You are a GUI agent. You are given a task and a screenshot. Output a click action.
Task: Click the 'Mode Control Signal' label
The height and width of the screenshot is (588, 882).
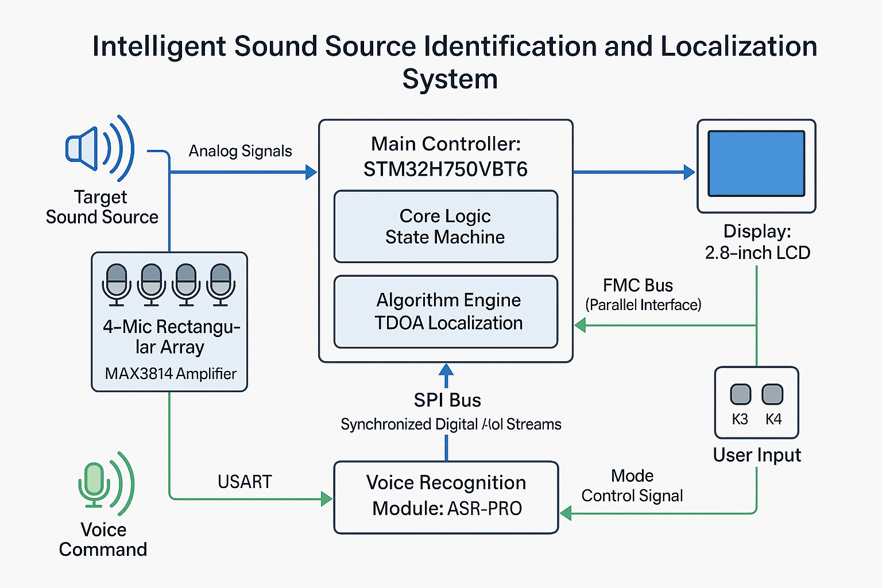point(632,486)
